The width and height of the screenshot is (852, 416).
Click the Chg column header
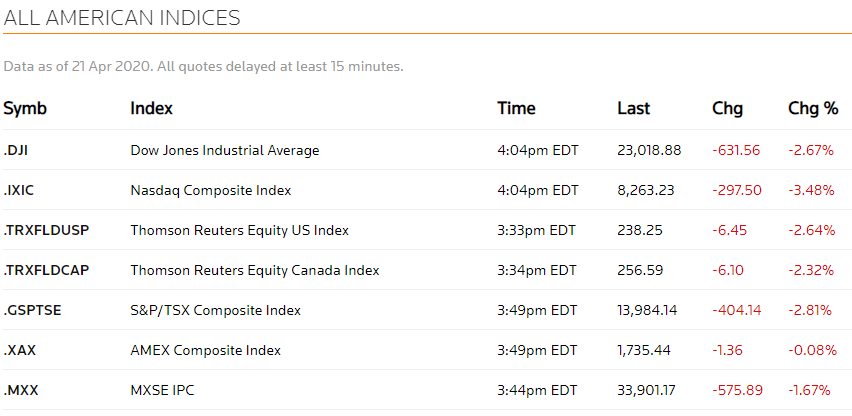pos(728,109)
